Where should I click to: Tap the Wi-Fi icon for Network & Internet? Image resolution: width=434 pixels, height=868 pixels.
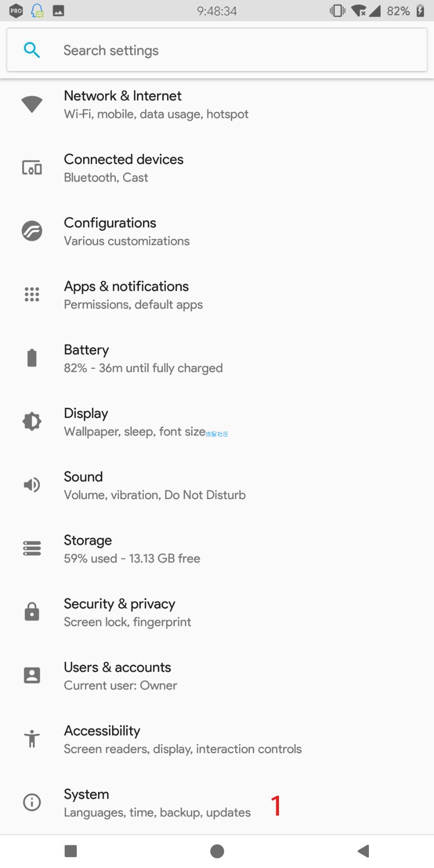32,104
